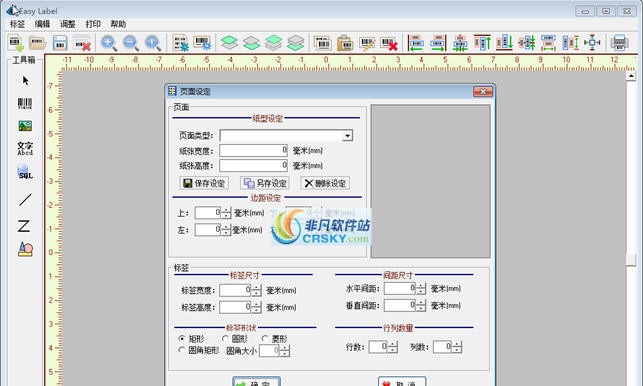Select the 圆角矩形 rounded rectangle radio

pyautogui.click(x=182, y=350)
